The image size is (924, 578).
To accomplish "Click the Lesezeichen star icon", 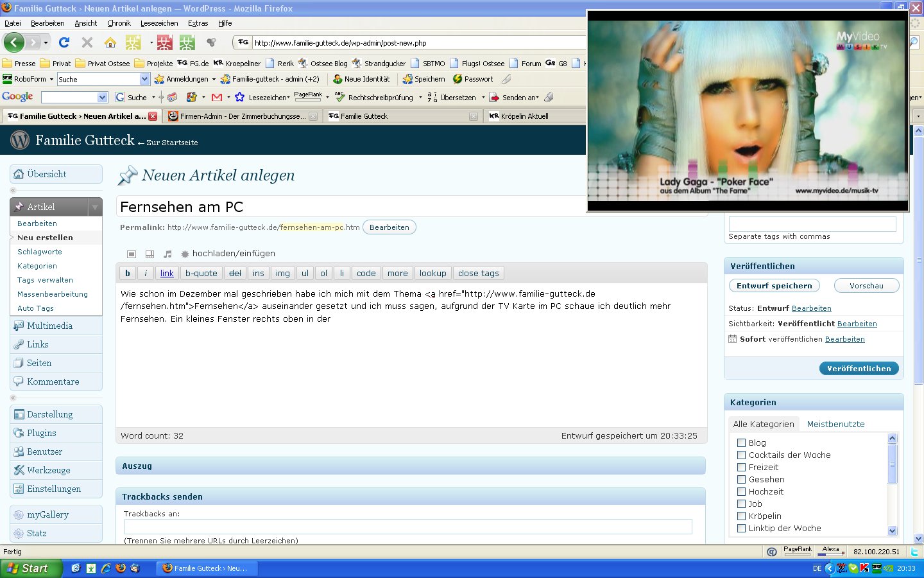I will 239,97.
